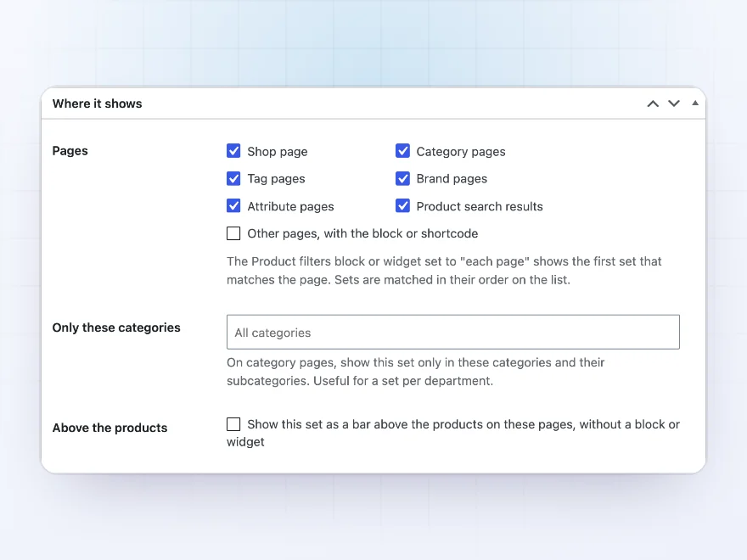Toggle the Tag pages checkbox
The width and height of the screenshot is (747, 560).
pyautogui.click(x=233, y=178)
